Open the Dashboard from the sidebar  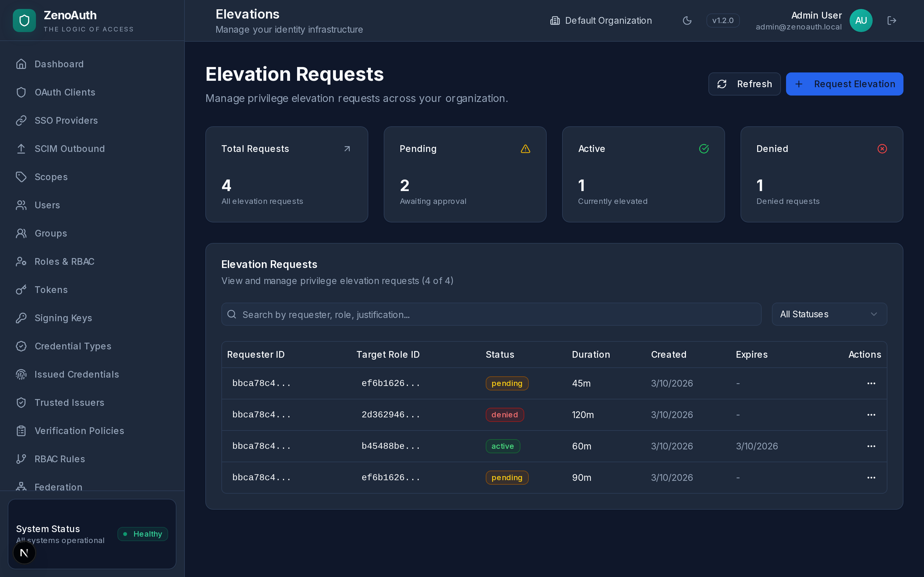[x=59, y=64]
